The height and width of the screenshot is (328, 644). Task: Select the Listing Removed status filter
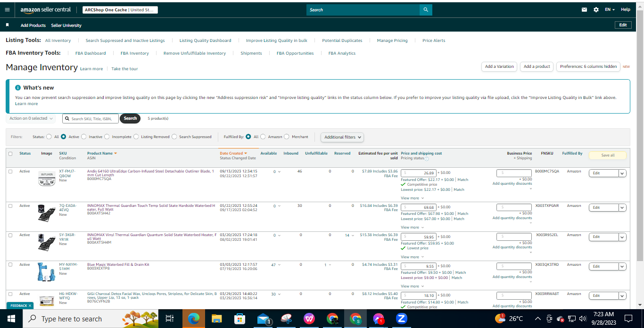pos(136,137)
